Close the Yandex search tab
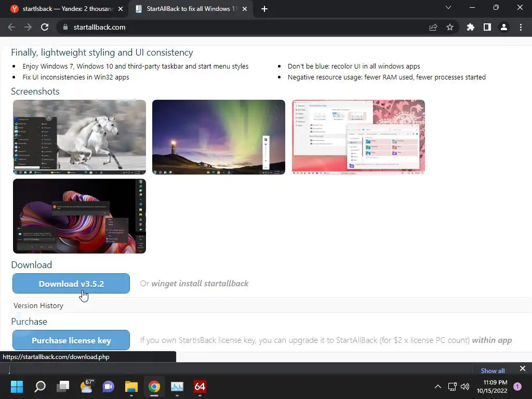532x399 pixels. pyautogui.click(x=121, y=9)
